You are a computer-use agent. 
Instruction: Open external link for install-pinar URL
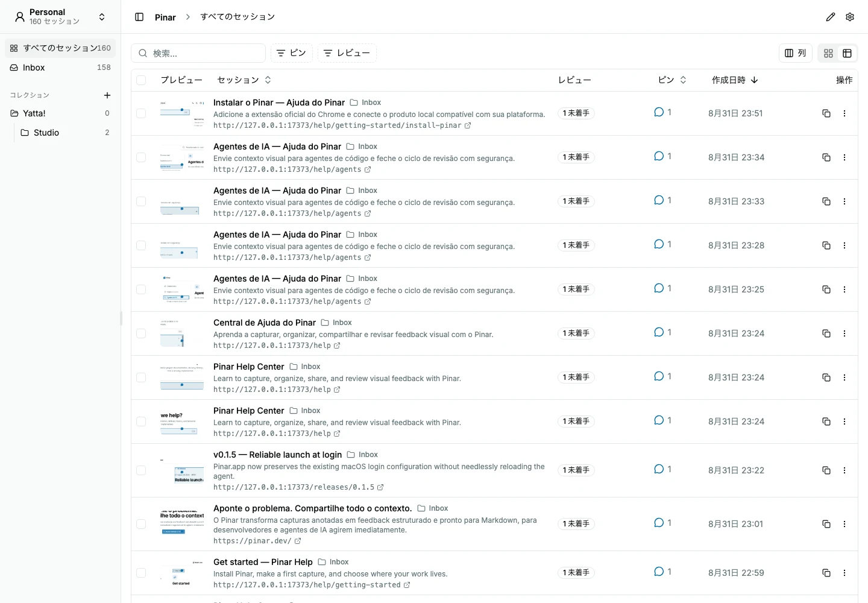click(468, 125)
